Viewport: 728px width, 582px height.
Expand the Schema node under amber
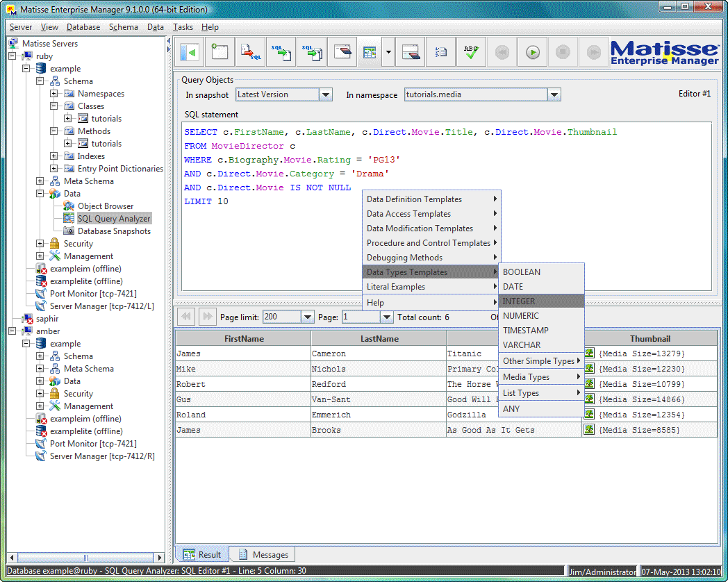(40, 356)
